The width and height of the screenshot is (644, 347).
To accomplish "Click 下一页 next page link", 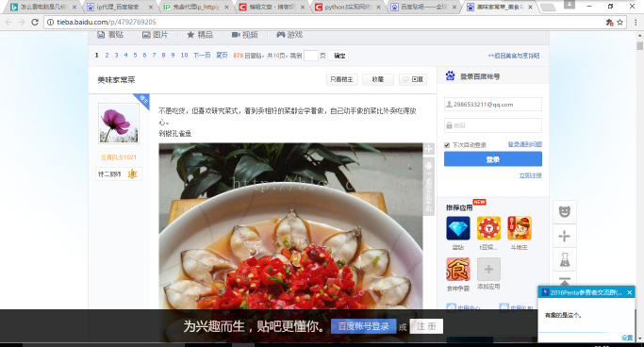I will tap(202, 55).
